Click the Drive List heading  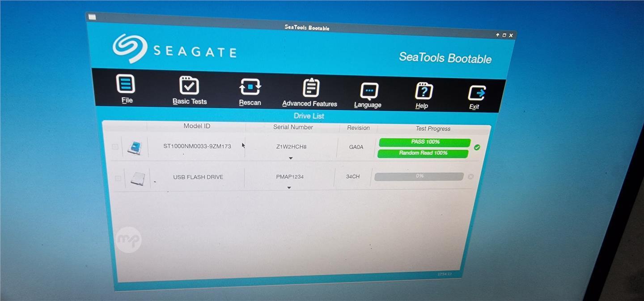click(x=309, y=116)
